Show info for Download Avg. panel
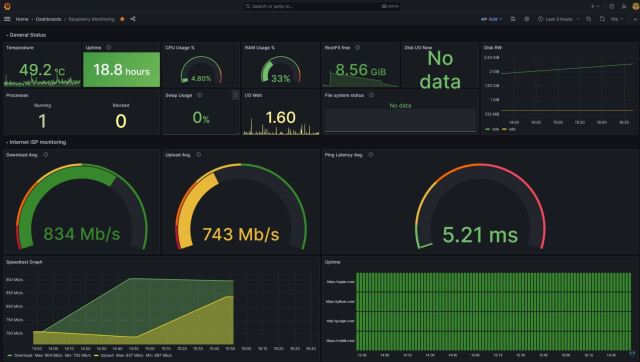The image size is (640, 362). [46, 155]
